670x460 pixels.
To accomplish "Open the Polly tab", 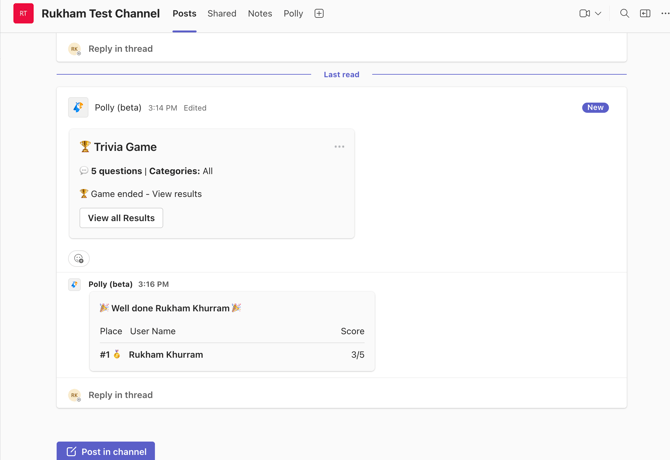I will tap(293, 14).
